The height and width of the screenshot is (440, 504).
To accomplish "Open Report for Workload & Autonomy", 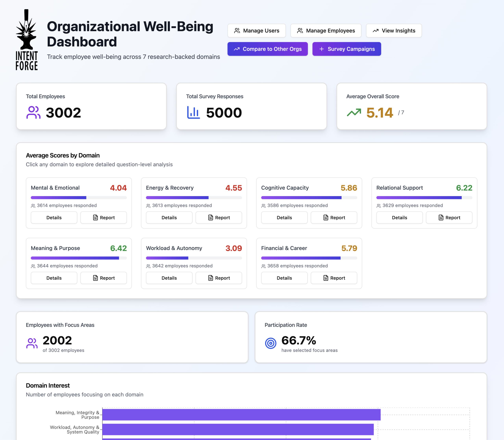I will (219, 278).
